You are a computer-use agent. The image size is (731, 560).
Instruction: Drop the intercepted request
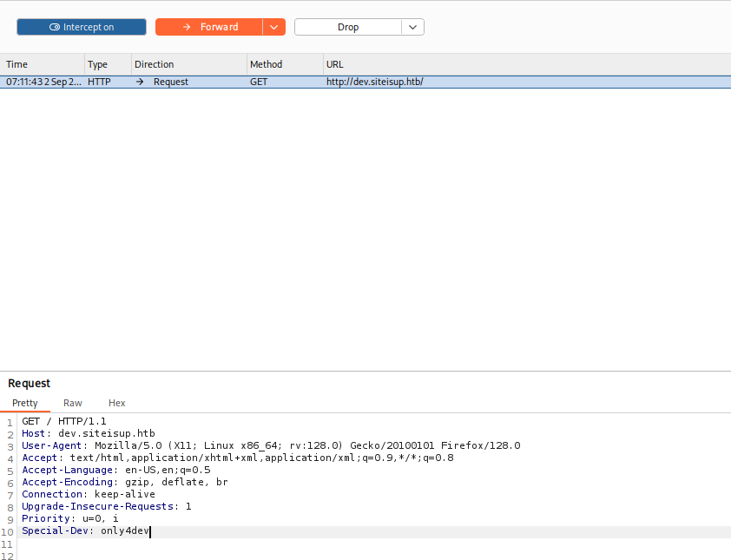348,27
